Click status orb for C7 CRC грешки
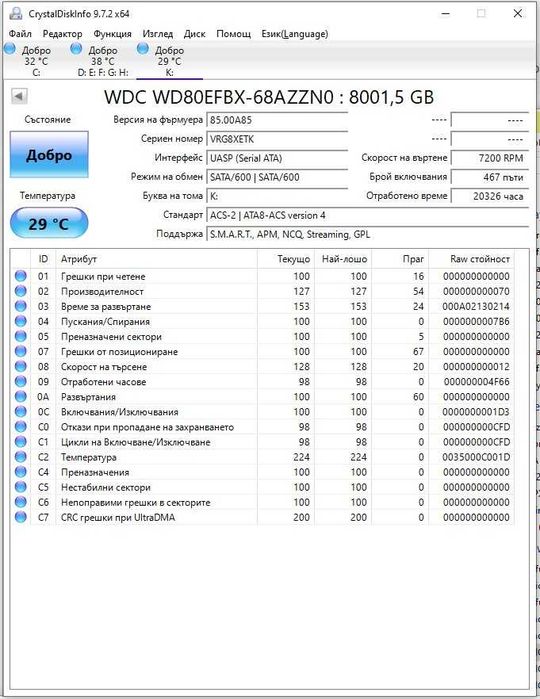This screenshot has width=540, height=699. pyautogui.click(x=21, y=517)
